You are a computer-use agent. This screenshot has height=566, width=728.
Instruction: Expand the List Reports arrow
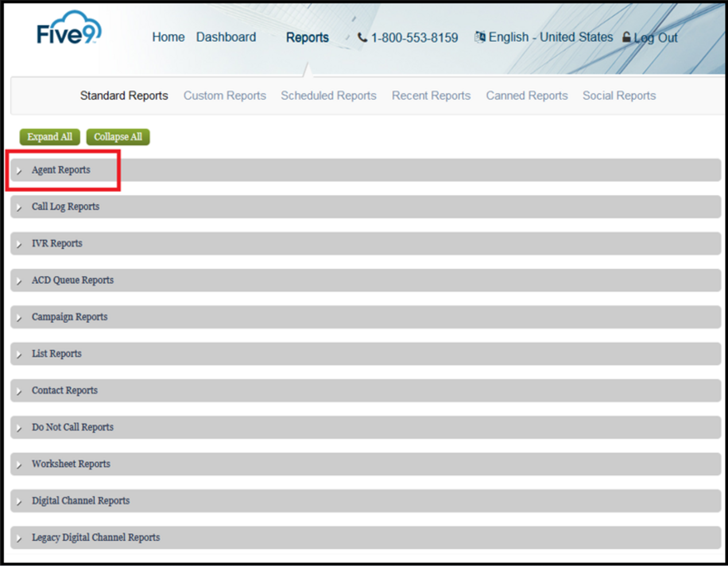pyautogui.click(x=19, y=354)
